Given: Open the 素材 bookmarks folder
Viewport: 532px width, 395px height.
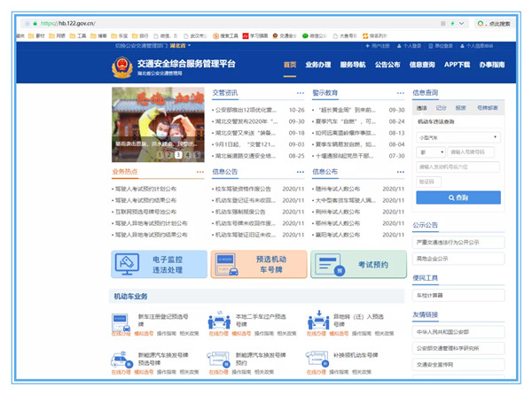Looking at the screenshot, I should pos(36,36).
